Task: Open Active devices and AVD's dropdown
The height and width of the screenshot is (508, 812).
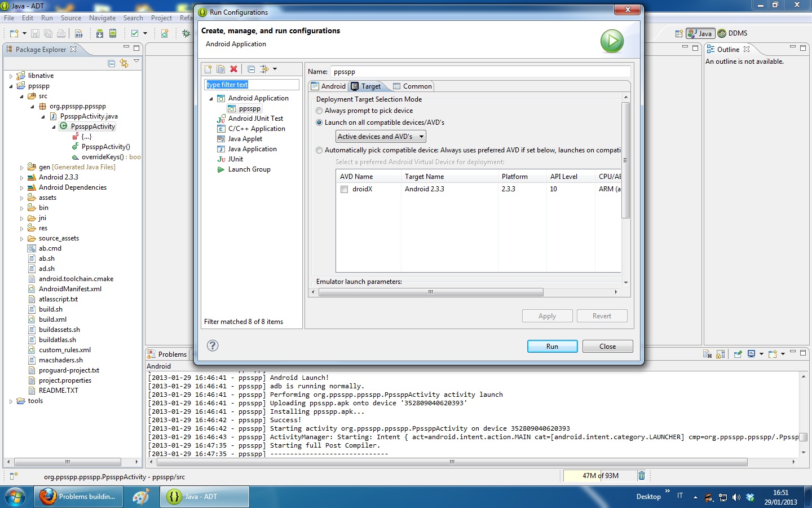Action: coord(381,137)
